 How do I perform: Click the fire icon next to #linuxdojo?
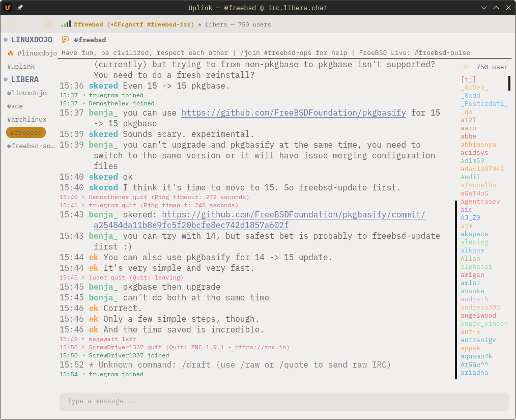tap(11, 53)
